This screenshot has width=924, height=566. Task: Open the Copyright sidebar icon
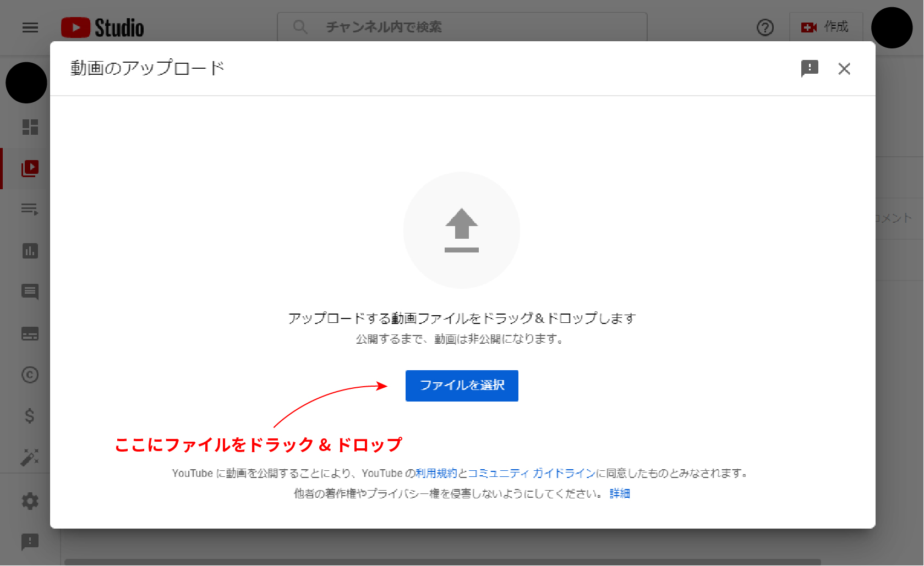[30, 375]
